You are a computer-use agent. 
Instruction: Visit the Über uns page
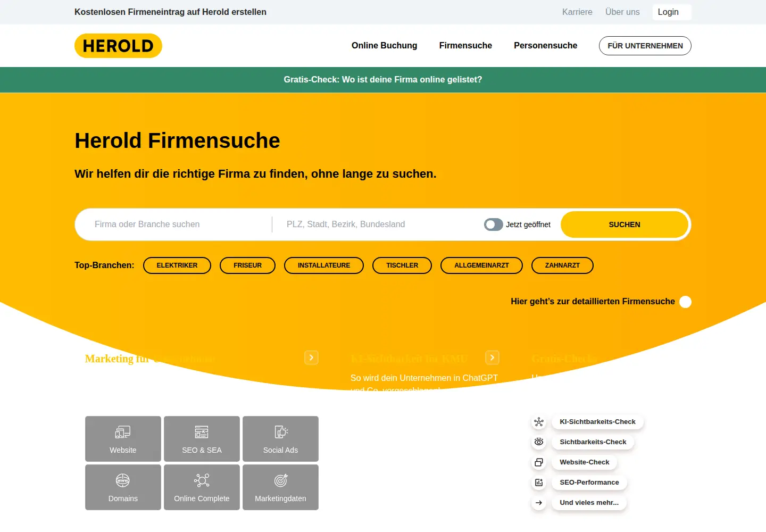pyautogui.click(x=622, y=12)
